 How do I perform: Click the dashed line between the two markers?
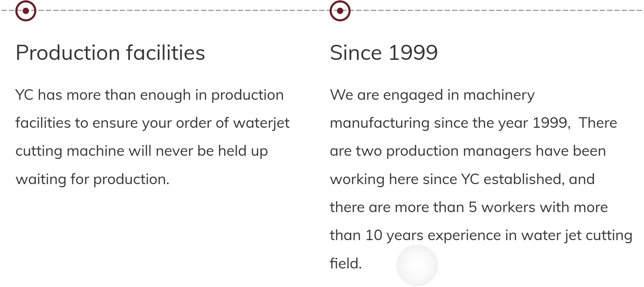tap(183, 10)
